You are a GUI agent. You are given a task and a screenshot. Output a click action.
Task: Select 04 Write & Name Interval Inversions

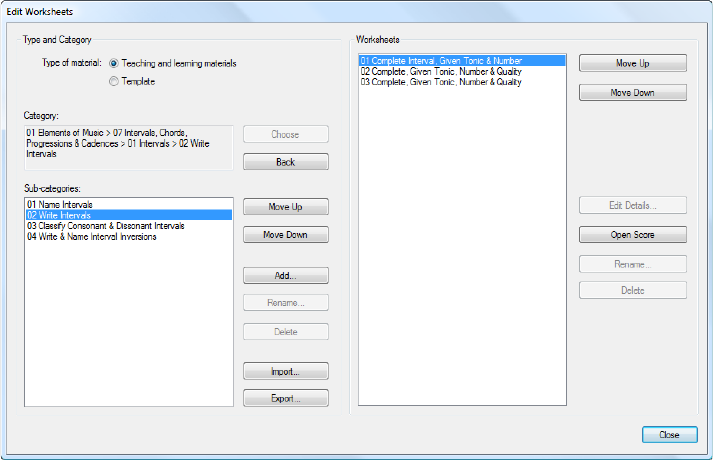129,237
